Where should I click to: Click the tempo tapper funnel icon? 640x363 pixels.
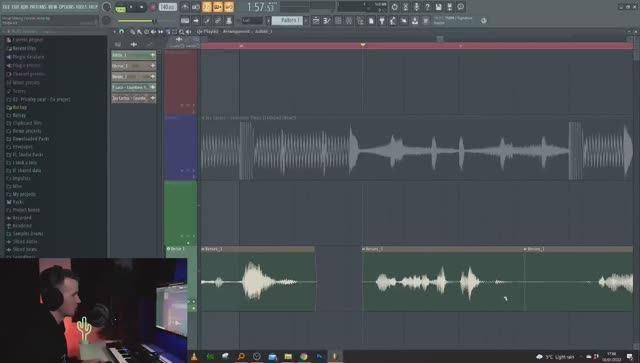pyautogui.click(x=382, y=20)
